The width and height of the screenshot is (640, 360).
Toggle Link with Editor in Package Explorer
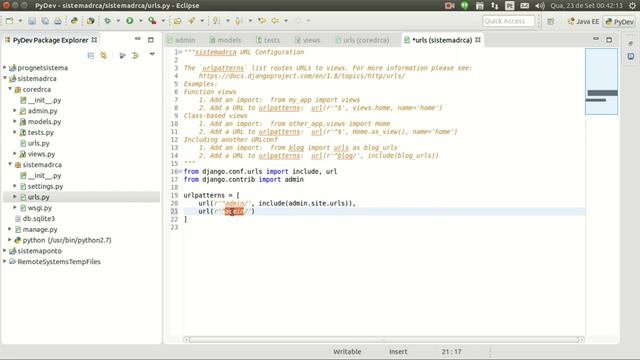pyautogui.click(x=104, y=55)
